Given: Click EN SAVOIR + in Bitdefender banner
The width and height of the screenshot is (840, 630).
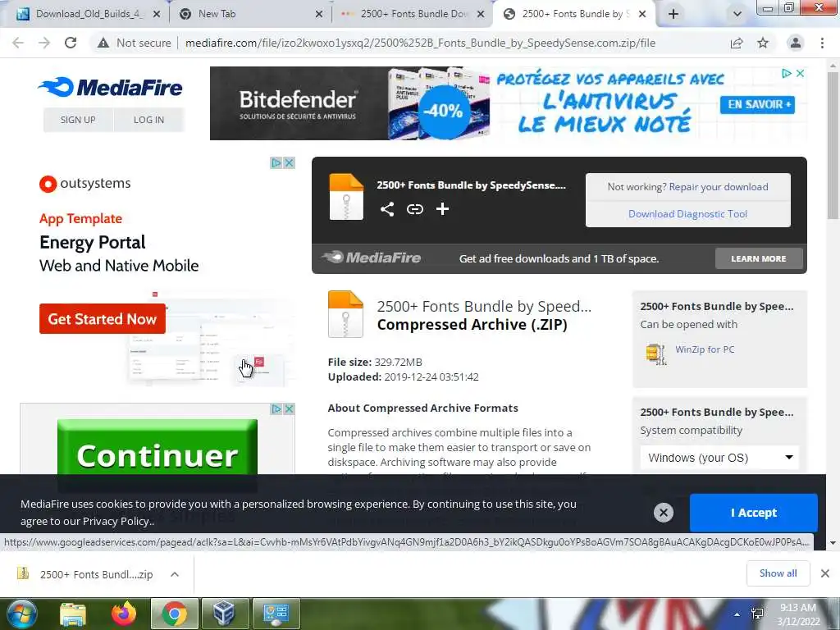Looking at the screenshot, I should 759,104.
